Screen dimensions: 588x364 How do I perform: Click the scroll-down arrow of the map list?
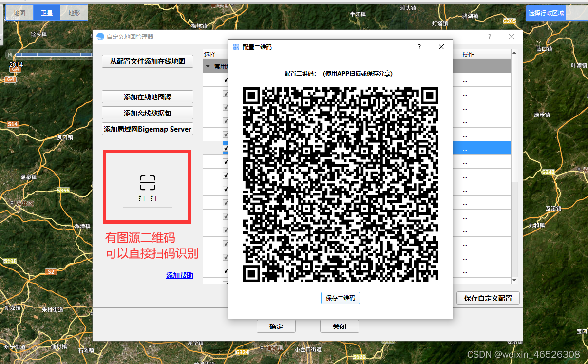(x=514, y=280)
